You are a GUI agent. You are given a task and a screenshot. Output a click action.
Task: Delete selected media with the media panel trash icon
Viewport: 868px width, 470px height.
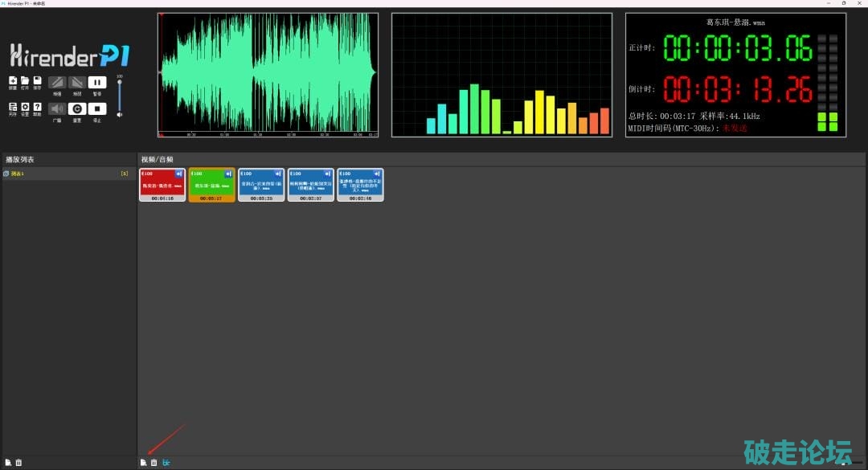pos(154,463)
